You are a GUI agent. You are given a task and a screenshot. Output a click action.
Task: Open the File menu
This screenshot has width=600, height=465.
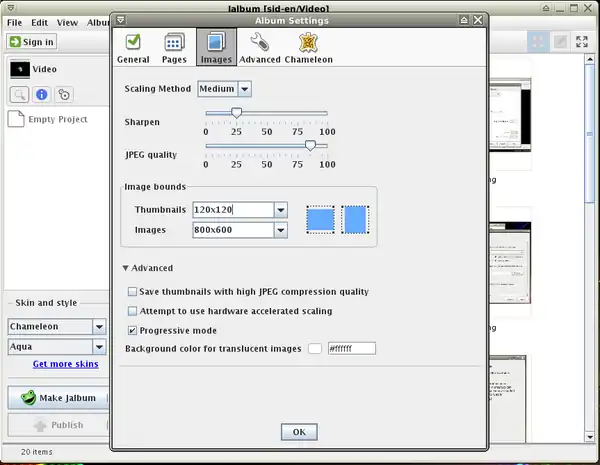coord(15,22)
